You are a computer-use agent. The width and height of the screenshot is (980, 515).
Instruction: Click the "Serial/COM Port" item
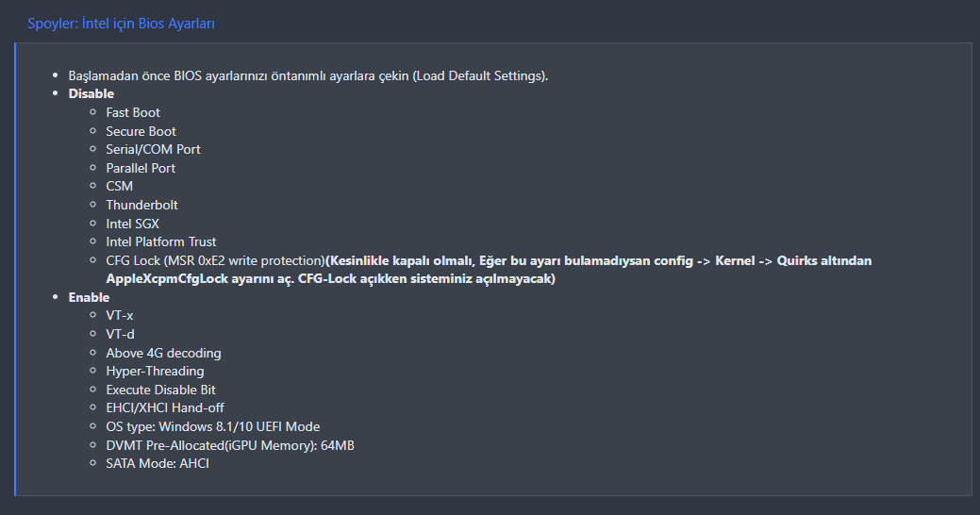[x=153, y=149]
